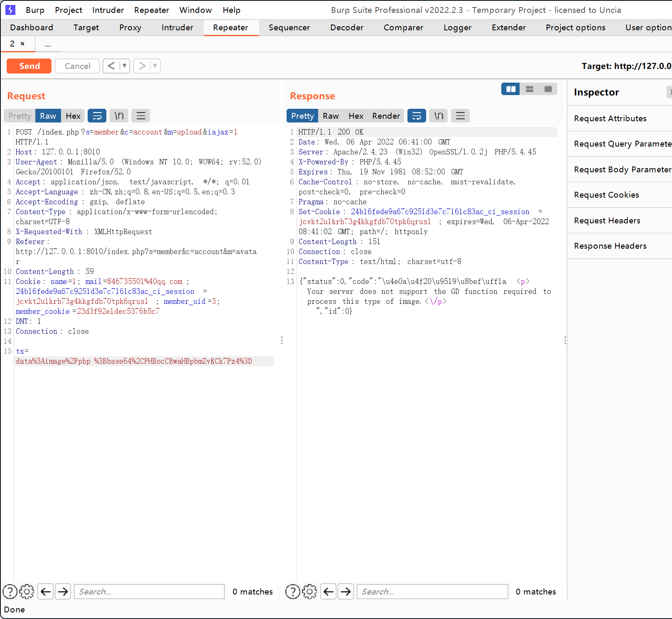This screenshot has width=672, height=619.
Task: Jump to next Request search match
Action: [63, 592]
